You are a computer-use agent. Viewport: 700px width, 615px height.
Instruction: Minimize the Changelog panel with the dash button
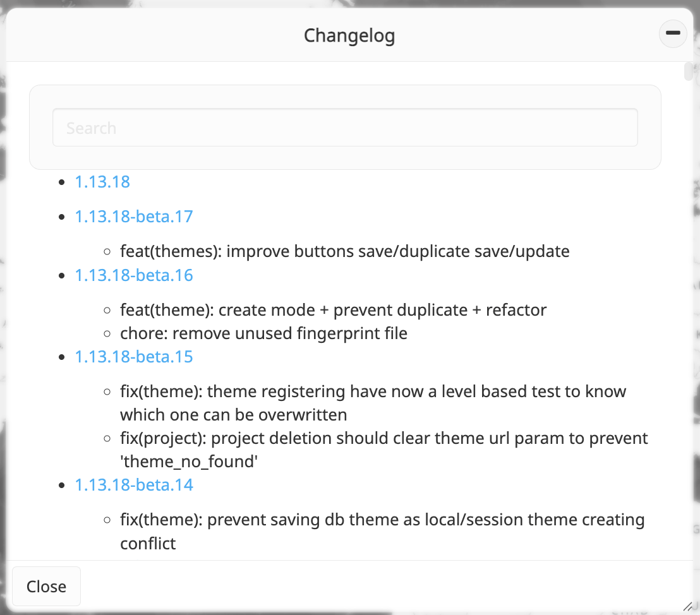pos(673,34)
